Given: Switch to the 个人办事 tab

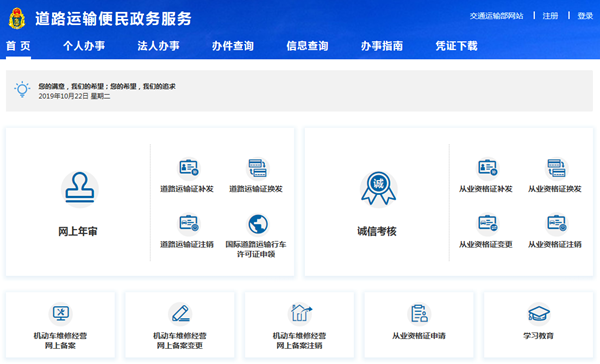Looking at the screenshot, I should click(x=84, y=46).
